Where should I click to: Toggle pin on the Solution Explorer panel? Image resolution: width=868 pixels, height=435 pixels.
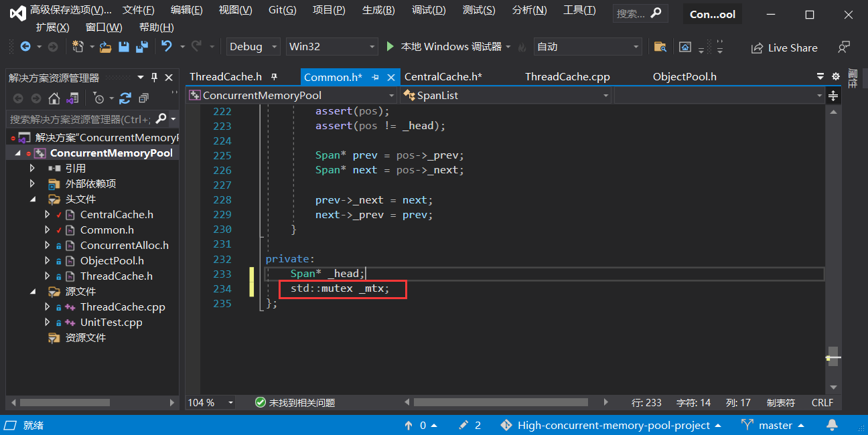pos(155,78)
